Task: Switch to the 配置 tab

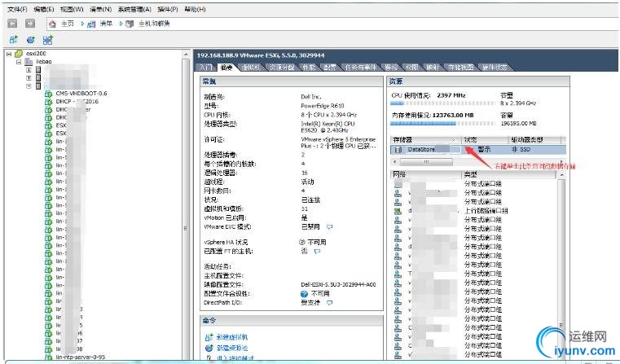Action: pyautogui.click(x=329, y=68)
